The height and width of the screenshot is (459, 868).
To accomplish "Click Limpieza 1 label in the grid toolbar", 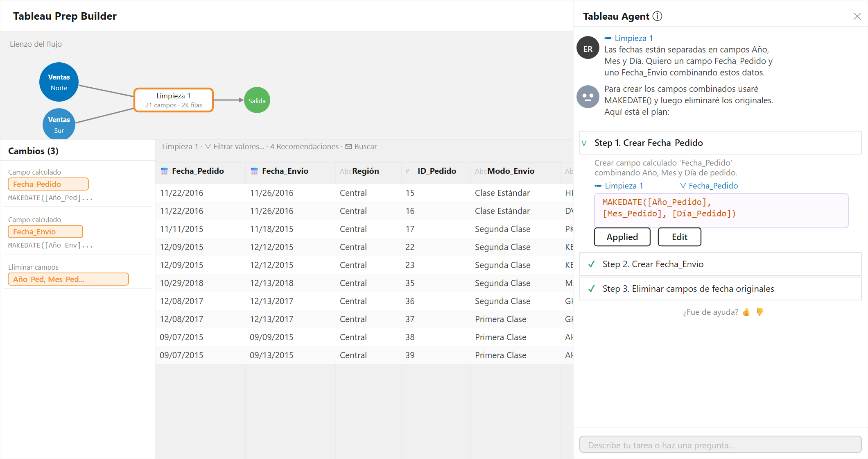I will (180, 147).
